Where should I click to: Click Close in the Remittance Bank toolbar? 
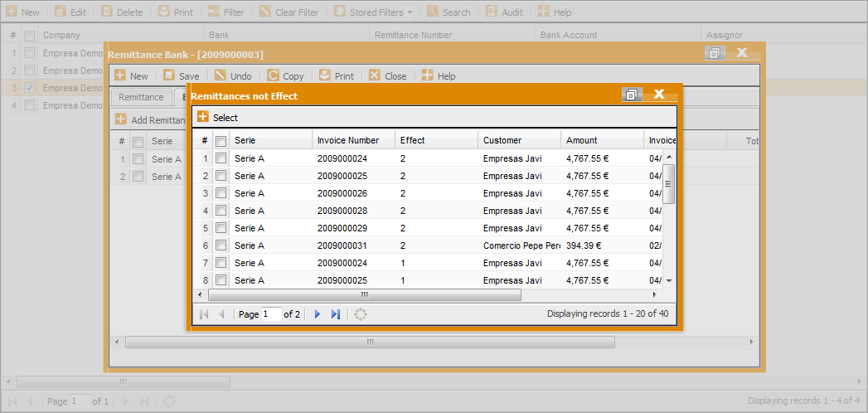[387, 75]
